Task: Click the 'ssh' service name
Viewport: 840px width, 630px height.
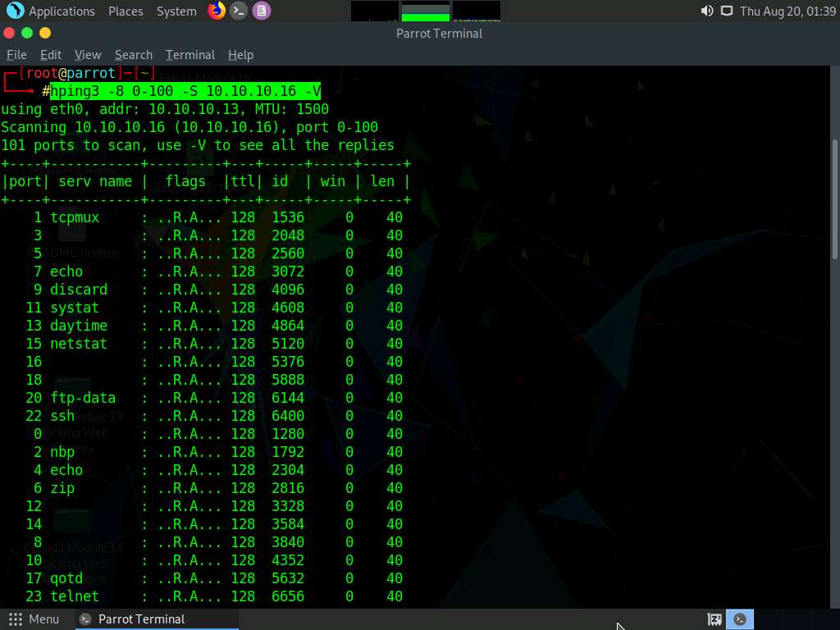Action: 62,416
